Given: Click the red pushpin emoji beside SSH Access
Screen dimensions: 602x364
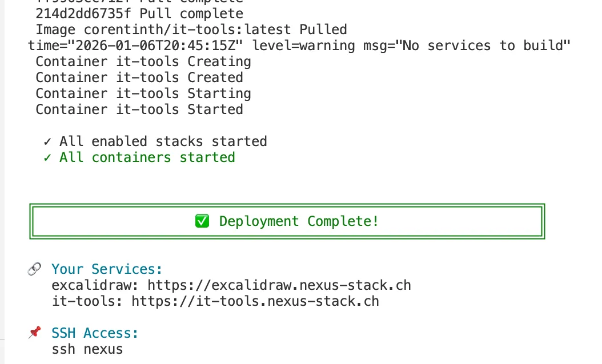Looking at the screenshot, I should (34, 333).
